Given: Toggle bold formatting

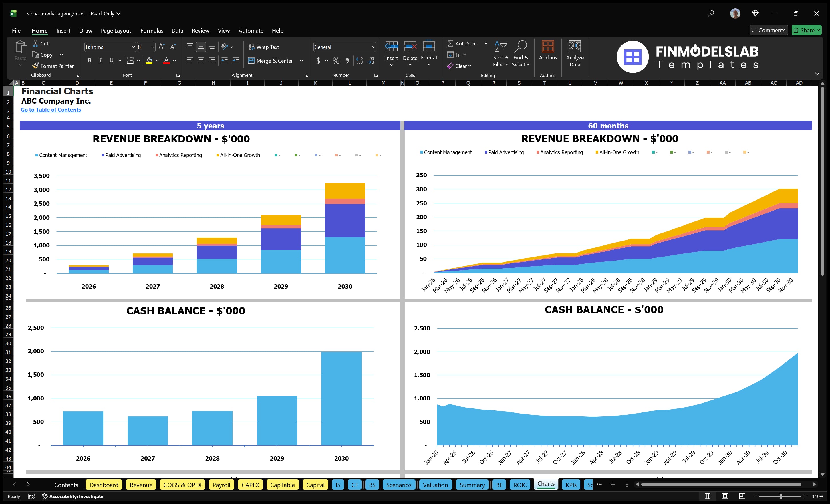Looking at the screenshot, I should tap(89, 60).
